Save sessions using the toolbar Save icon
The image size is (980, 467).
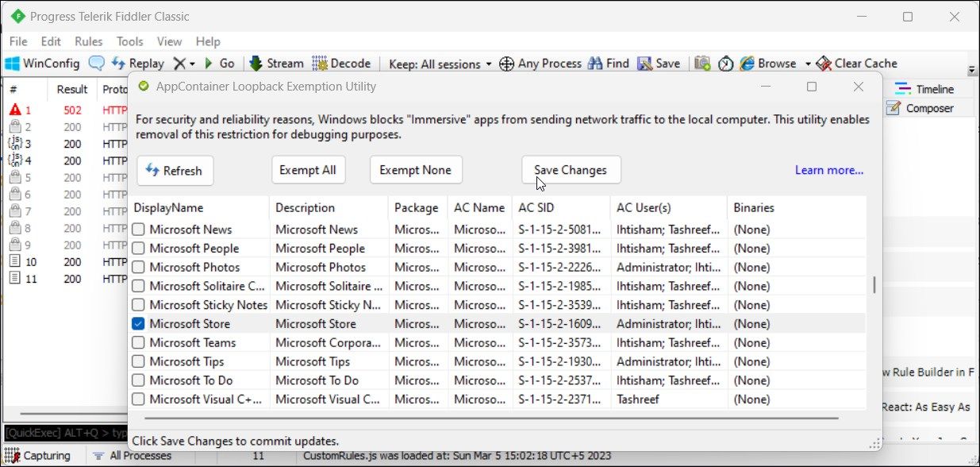click(659, 64)
